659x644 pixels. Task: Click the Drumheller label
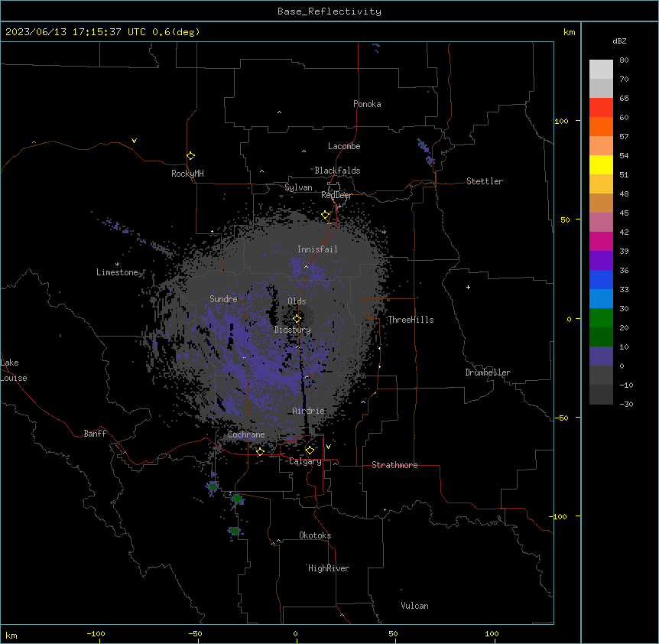[488, 372]
